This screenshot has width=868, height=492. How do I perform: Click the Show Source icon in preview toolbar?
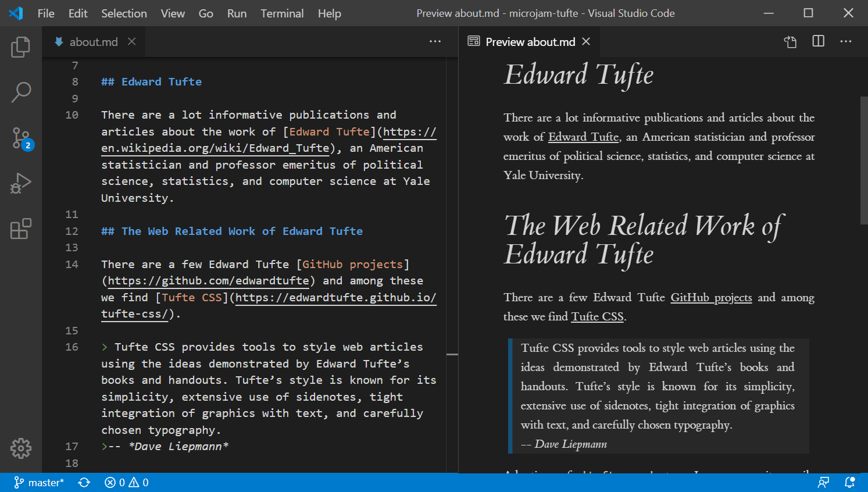pos(790,42)
